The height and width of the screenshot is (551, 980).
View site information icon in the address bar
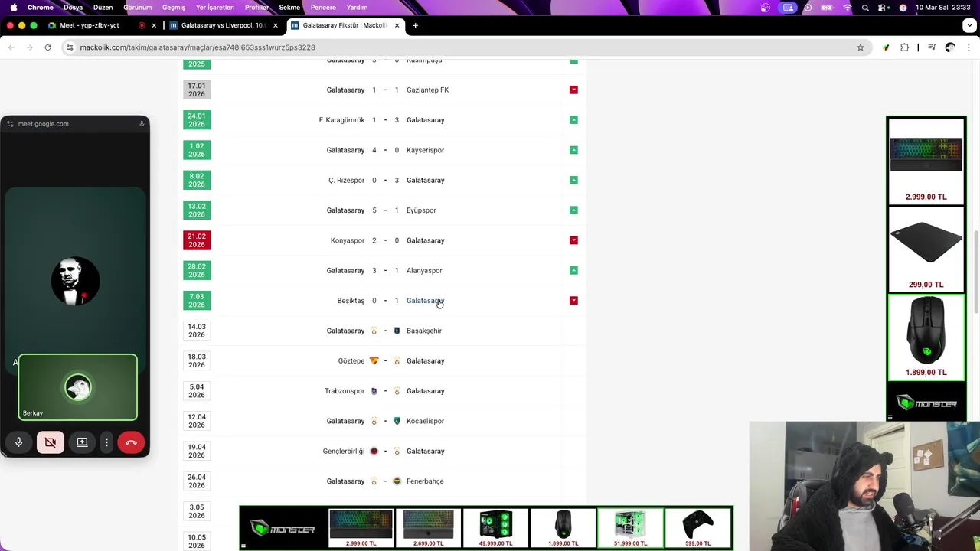click(70, 47)
